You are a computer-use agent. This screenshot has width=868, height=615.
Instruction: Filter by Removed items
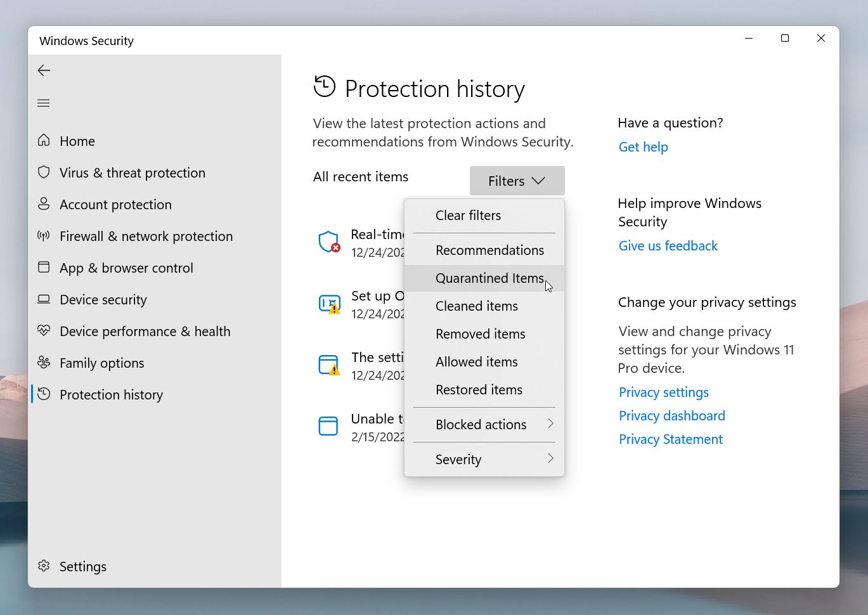484,334
